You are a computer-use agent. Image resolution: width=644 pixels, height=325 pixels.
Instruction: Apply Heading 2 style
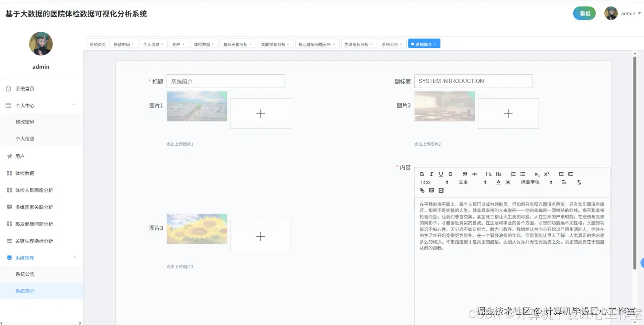tap(498, 174)
